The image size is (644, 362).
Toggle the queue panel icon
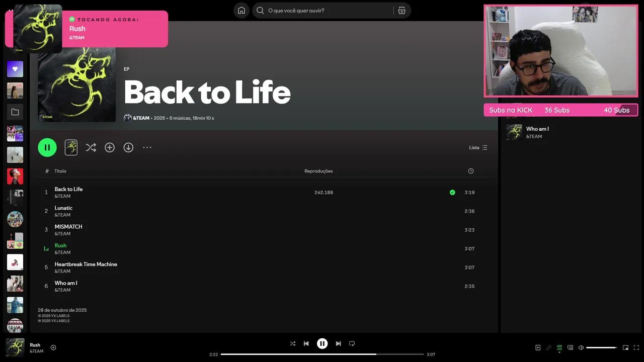(559, 347)
